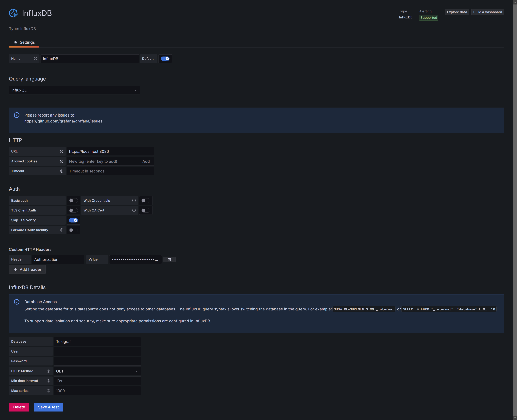Click the Authorization header name field
517x420 pixels.
(58, 260)
